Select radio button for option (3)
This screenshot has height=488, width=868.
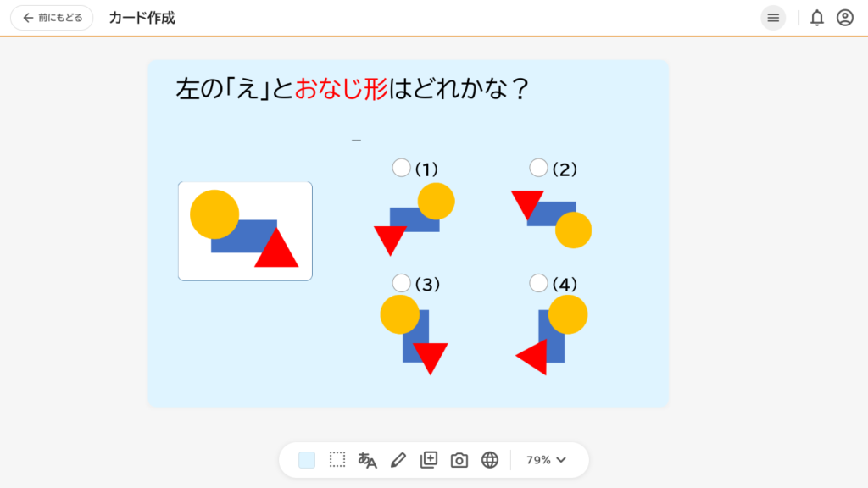(x=401, y=283)
